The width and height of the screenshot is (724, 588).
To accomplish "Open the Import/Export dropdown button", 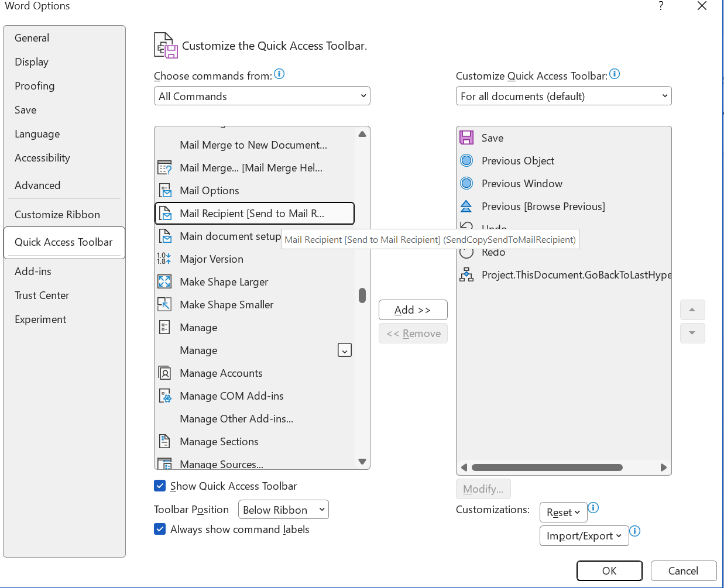I will (584, 536).
